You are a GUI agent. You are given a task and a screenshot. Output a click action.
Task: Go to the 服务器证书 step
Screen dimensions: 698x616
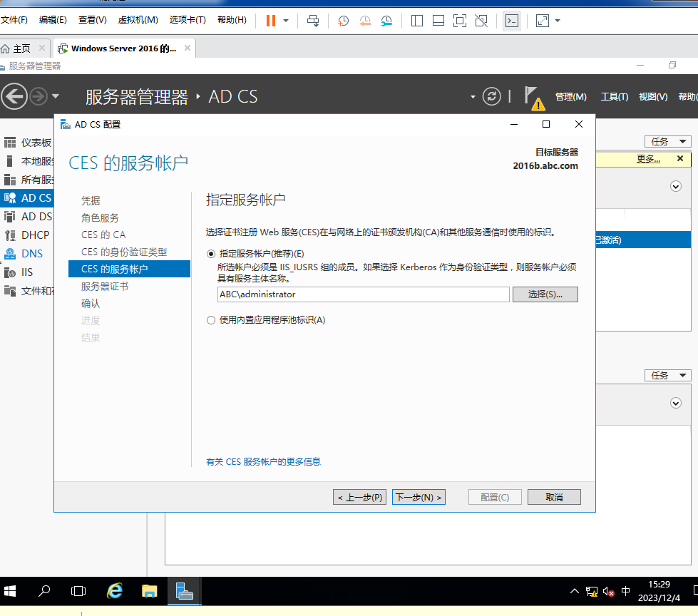pos(105,286)
